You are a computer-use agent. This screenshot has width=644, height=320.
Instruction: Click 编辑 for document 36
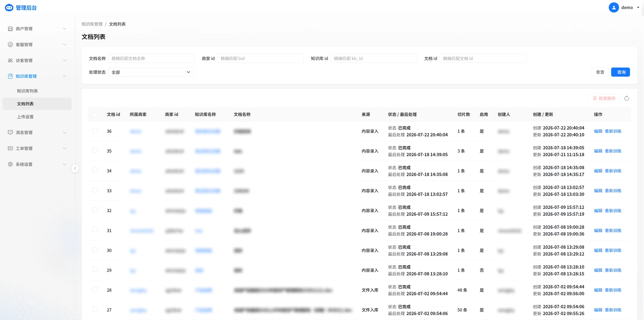coord(598,131)
